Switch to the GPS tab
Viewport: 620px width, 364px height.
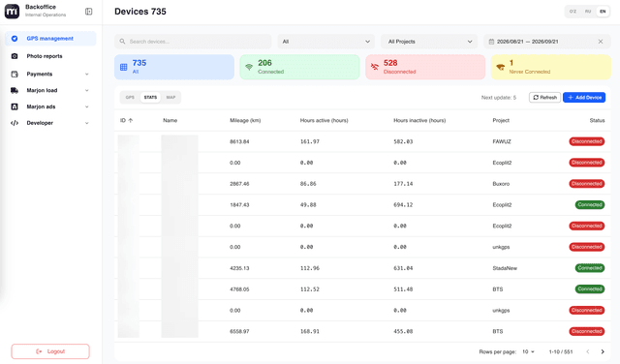(130, 97)
